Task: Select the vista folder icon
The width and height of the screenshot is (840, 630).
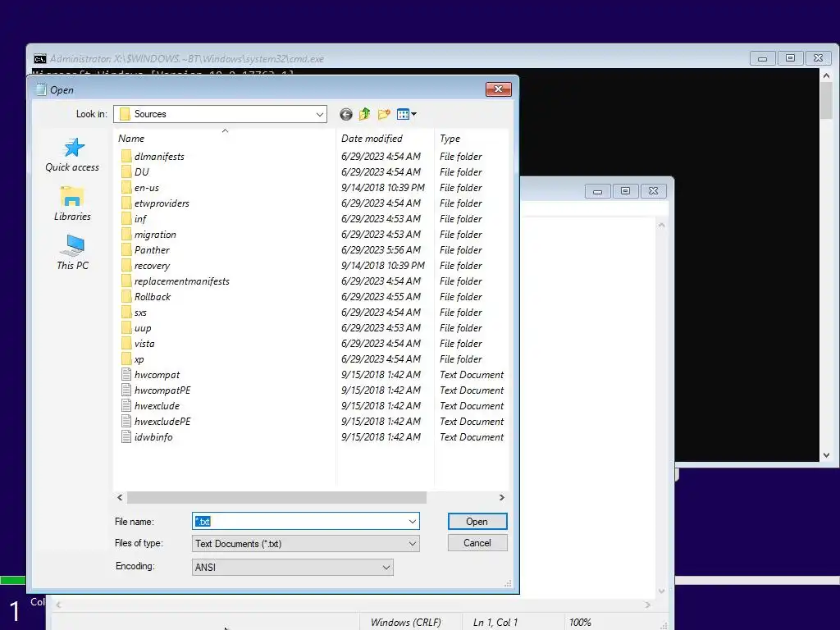Action: coord(126,344)
